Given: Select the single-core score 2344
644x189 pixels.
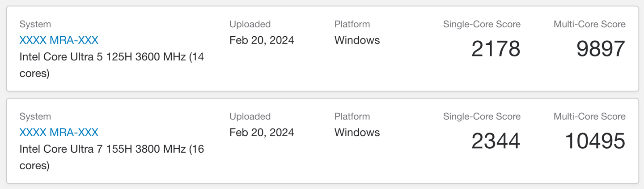Looking at the screenshot, I should point(496,141).
